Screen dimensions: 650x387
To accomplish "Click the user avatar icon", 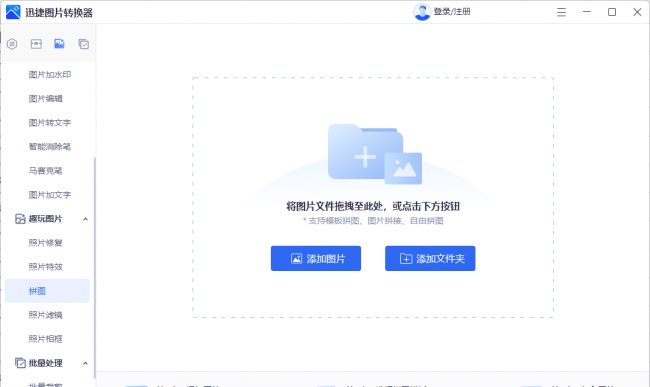I will coord(422,12).
